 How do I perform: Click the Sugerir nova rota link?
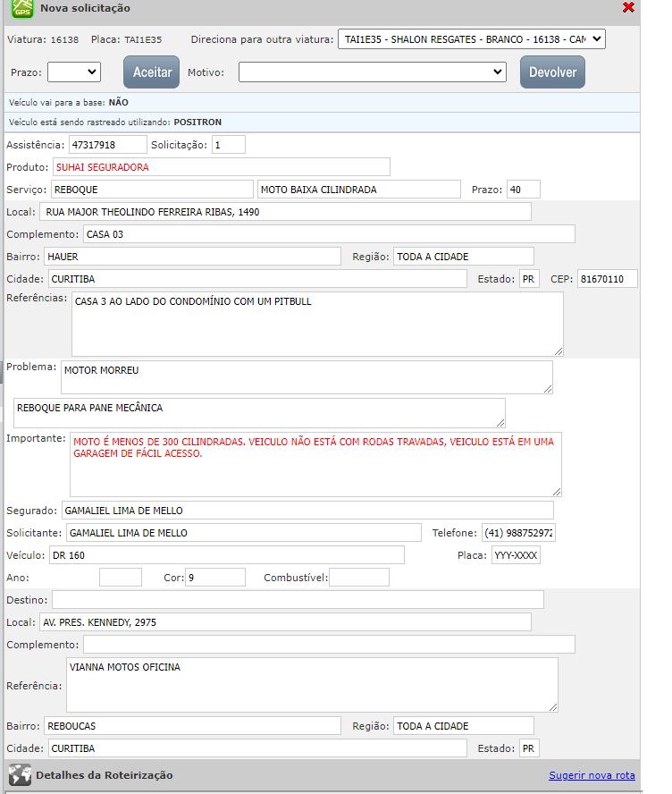point(592,775)
